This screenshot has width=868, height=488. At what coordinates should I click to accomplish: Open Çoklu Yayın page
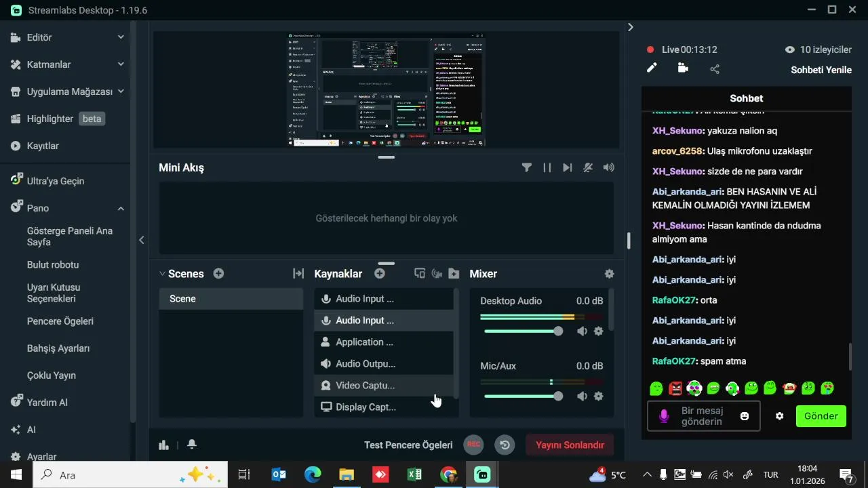tap(52, 375)
